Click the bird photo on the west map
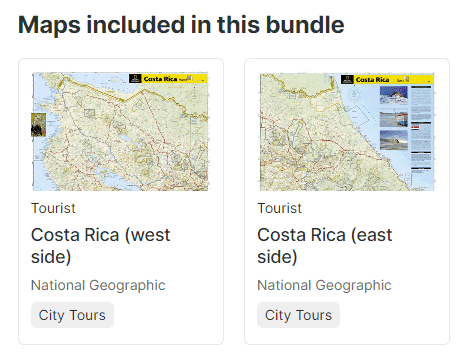The image size is (464, 362). (x=38, y=125)
